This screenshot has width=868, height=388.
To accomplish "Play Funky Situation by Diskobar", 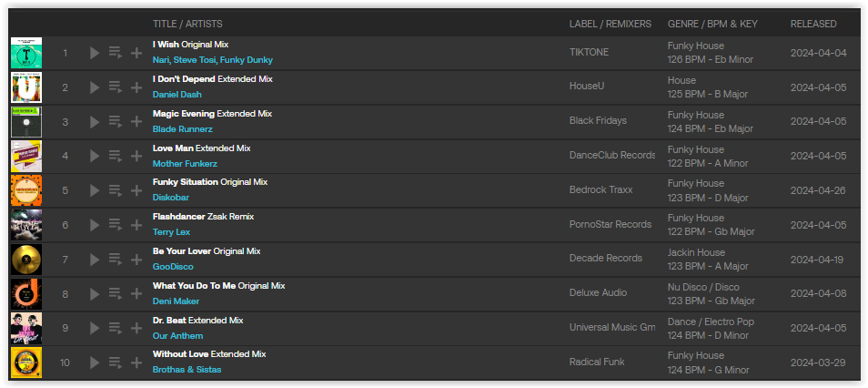I will coord(95,190).
